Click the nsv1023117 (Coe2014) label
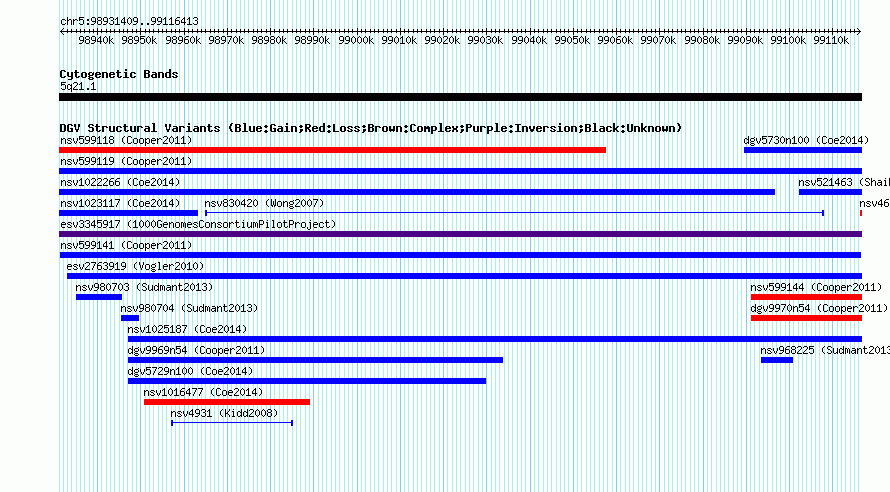The height and width of the screenshot is (492, 890). pos(120,203)
